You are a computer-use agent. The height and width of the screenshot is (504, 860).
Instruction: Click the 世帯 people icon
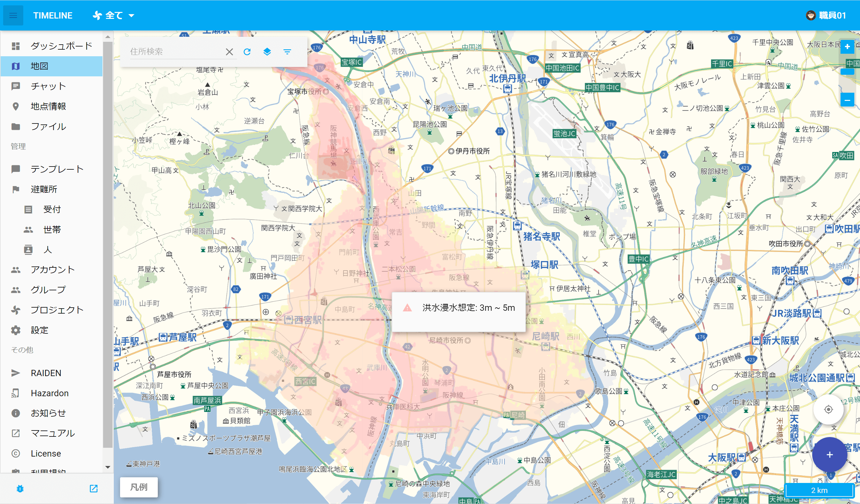point(28,229)
